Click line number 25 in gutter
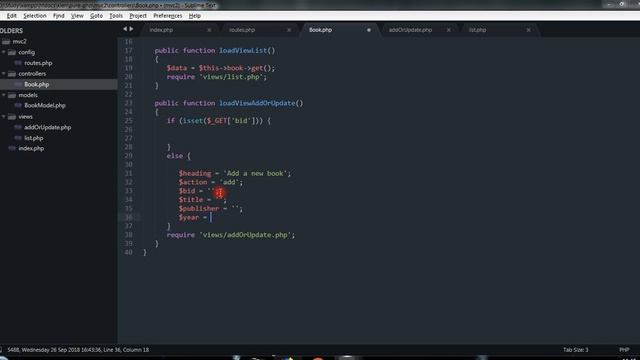The width and height of the screenshot is (640, 360). 128,121
